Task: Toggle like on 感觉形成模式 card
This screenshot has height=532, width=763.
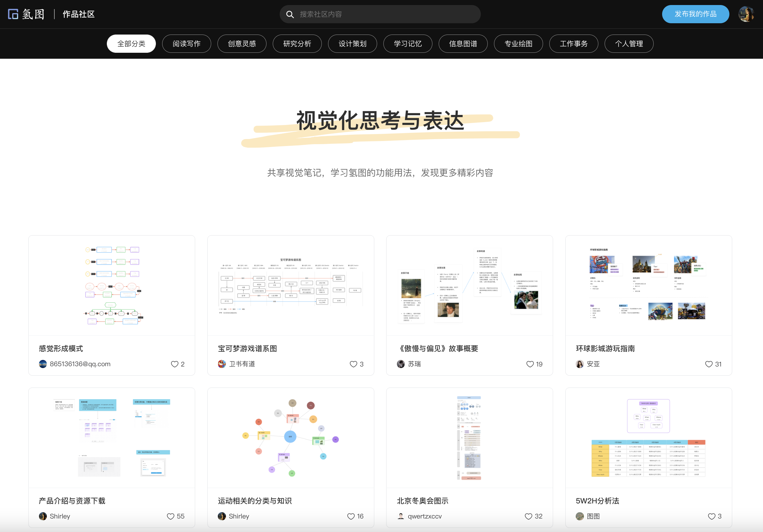Action: [x=174, y=364]
